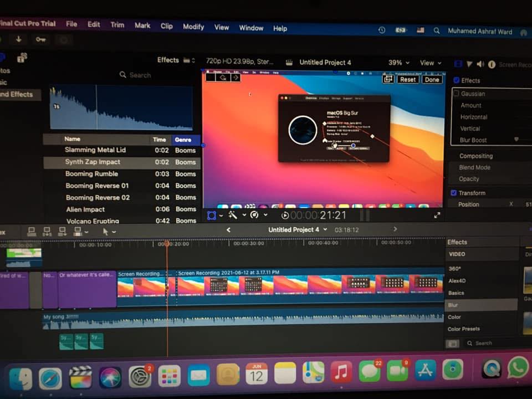Open the Titles and Generators sidebar icon
Image resolution: width=532 pixels, height=399 pixels.
coord(22,58)
